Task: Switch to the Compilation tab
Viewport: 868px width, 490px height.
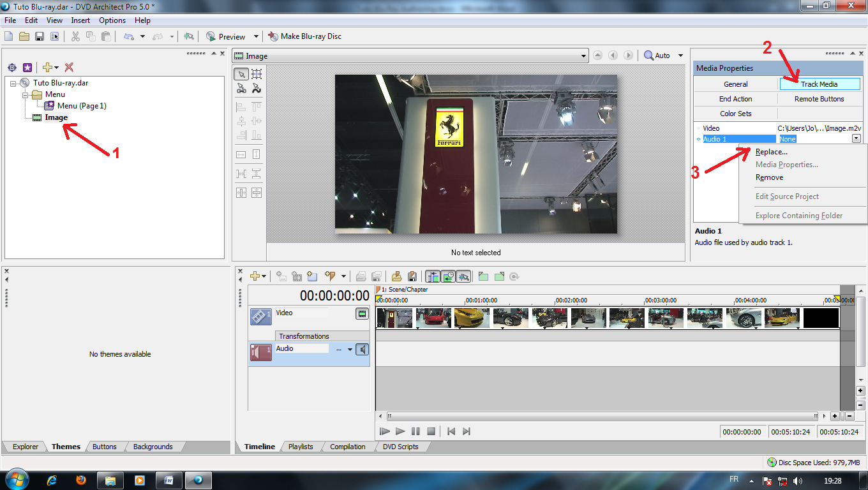Action: pyautogui.click(x=348, y=447)
